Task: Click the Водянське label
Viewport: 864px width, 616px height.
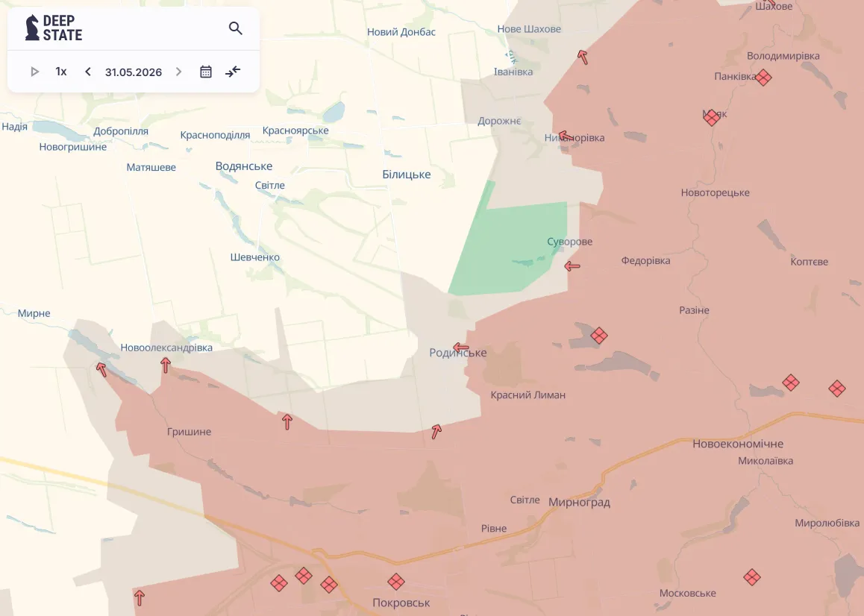Action: pyautogui.click(x=244, y=166)
